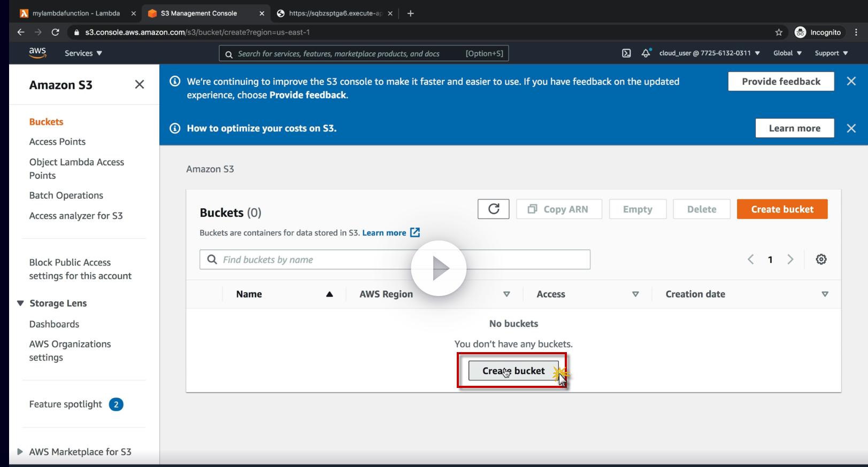The height and width of the screenshot is (467, 868).
Task: Click the Incognito profile icon
Action: (801, 32)
